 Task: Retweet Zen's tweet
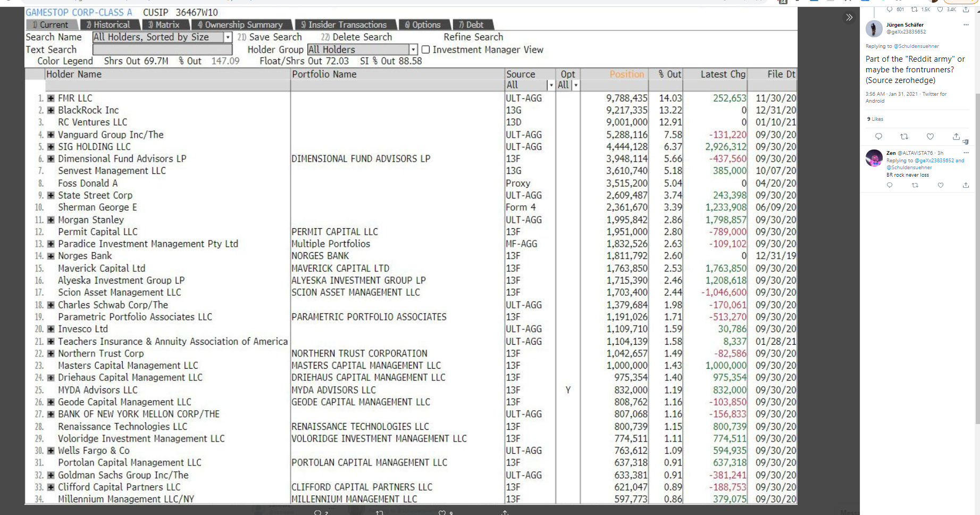[915, 185]
